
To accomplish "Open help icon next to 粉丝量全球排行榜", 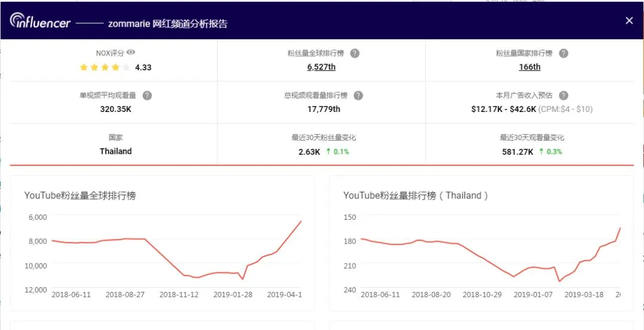I will pyautogui.click(x=355, y=54).
